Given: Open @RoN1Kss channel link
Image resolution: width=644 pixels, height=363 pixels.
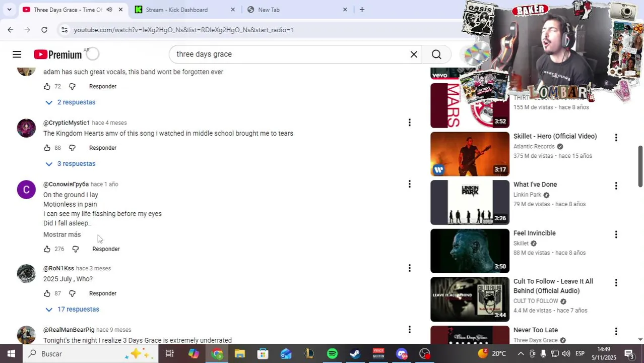Looking at the screenshot, I should 58,269.
